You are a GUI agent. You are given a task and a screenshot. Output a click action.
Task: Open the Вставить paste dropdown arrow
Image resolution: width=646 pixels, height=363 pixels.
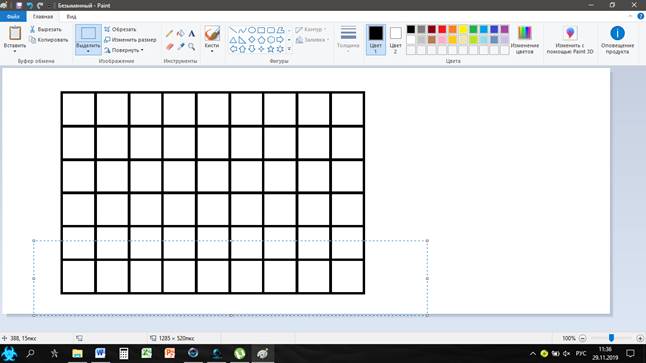pos(15,51)
